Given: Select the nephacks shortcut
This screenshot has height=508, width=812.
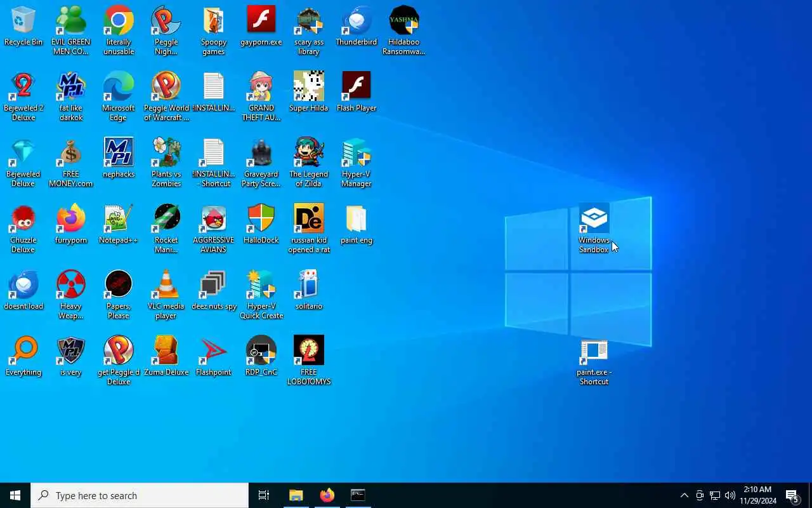Looking at the screenshot, I should tap(119, 159).
